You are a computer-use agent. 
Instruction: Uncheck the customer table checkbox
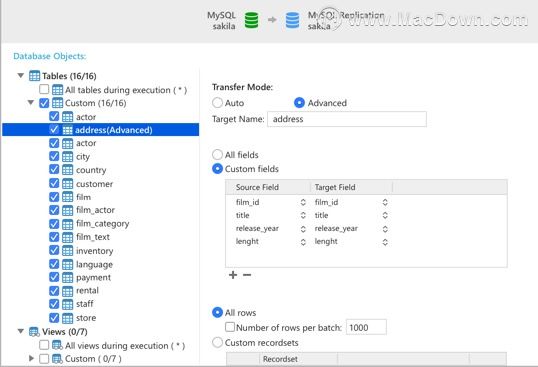click(x=54, y=183)
